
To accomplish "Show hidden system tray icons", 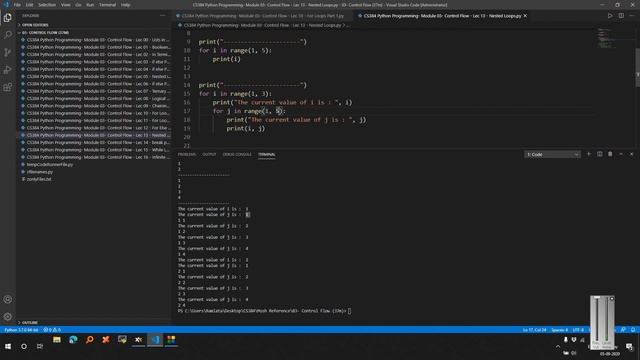I will [558, 347].
